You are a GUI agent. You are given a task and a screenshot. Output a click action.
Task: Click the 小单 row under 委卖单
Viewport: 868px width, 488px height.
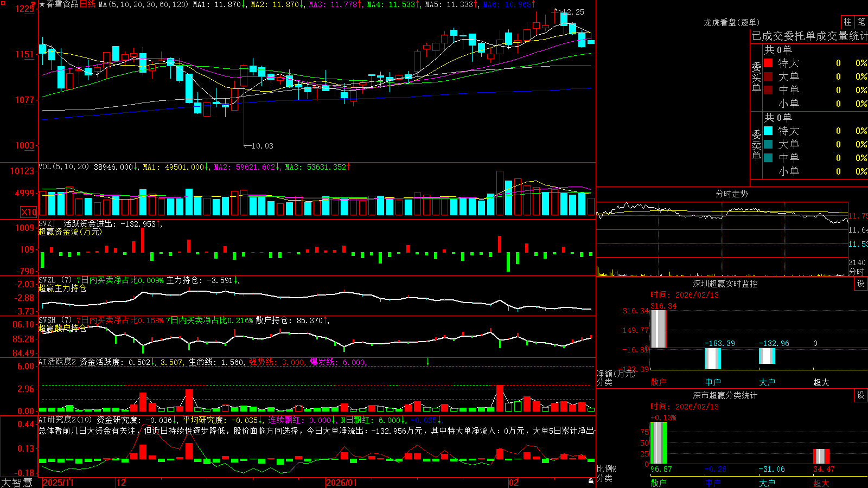coord(815,171)
